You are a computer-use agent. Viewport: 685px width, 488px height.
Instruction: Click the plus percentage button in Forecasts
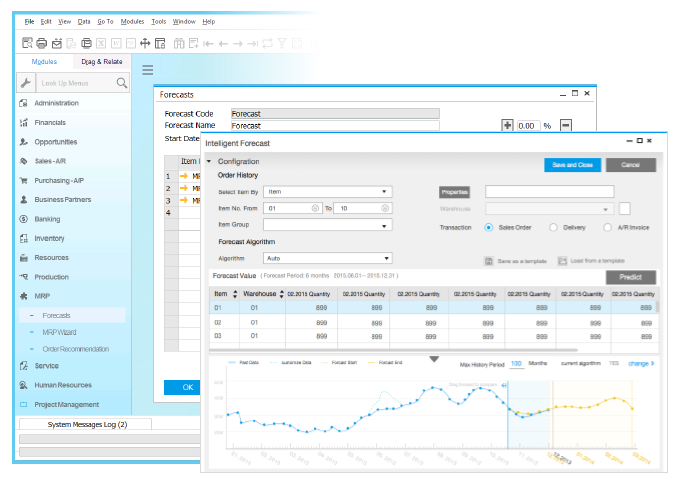pos(507,125)
